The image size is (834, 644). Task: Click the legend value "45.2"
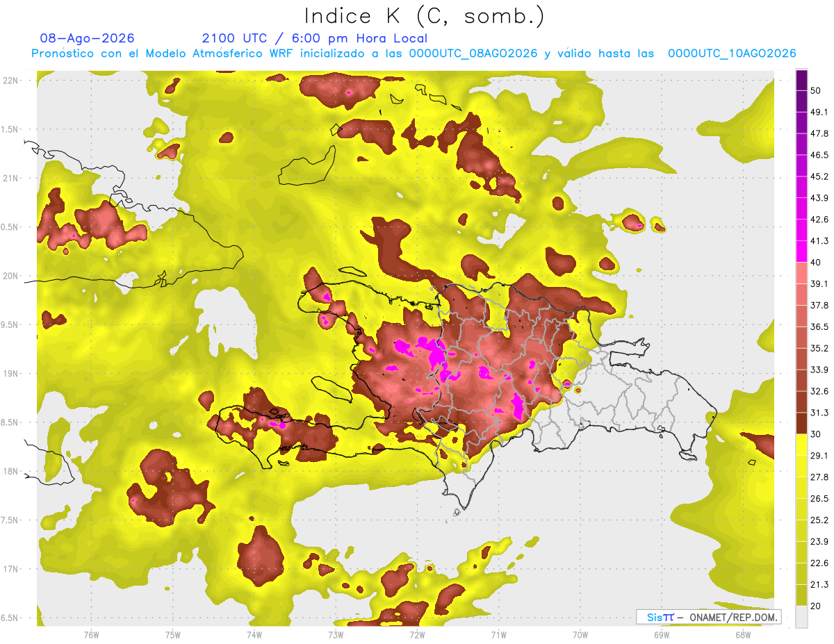(819, 176)
